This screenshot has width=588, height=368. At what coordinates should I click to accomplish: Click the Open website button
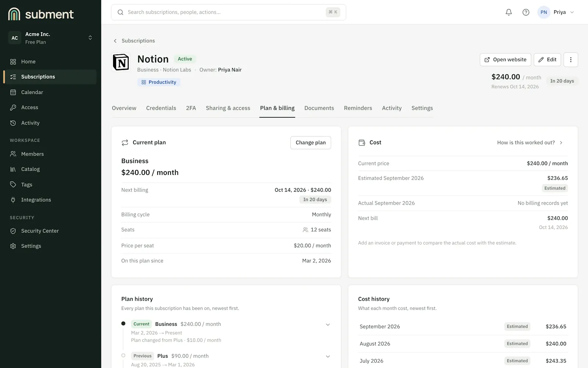(x=505, y=60)
